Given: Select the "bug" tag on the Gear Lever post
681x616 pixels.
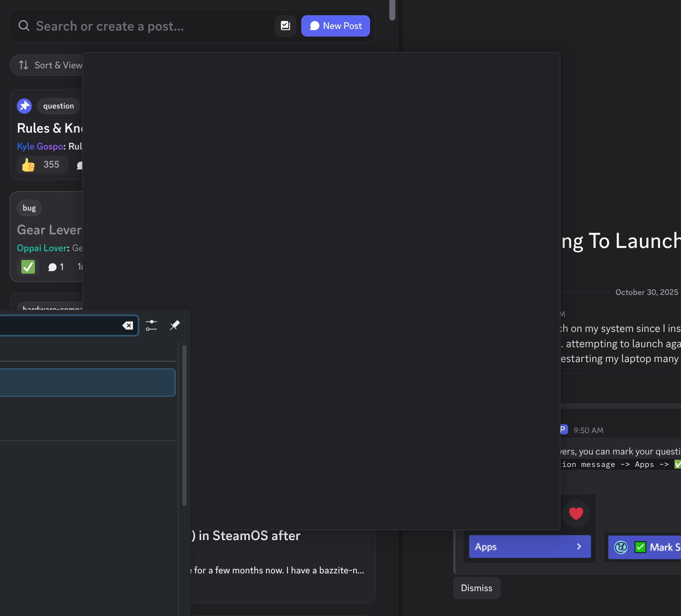Looking at the screenshot, I should pyautogui.click(x=29, y=208).
